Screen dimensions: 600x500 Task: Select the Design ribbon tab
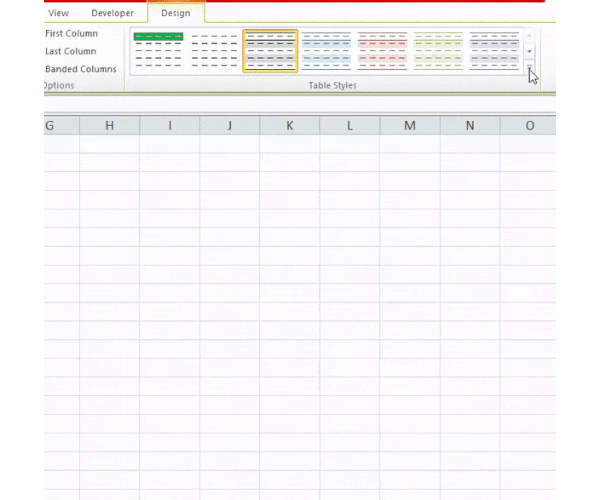pos(176,13)
